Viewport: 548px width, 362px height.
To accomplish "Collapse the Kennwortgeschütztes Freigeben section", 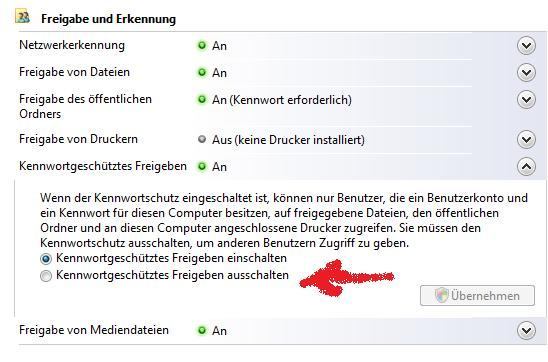I will 526,166.
